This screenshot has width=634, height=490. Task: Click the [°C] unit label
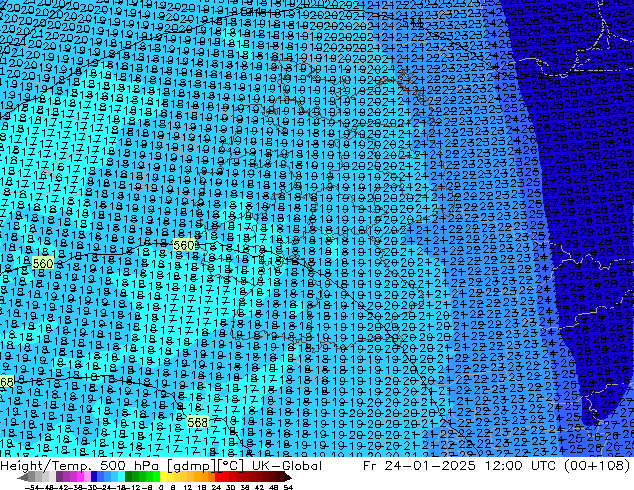231,466
